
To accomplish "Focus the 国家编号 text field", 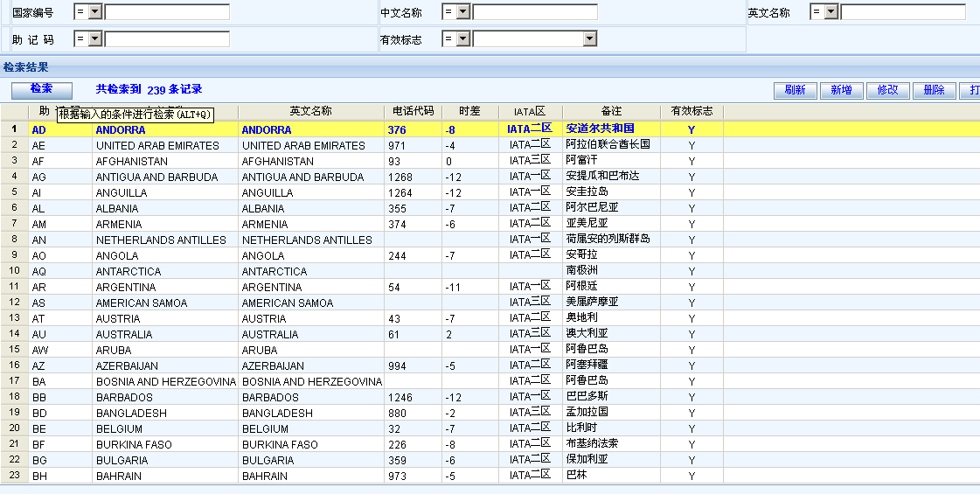I will [167, 12].
